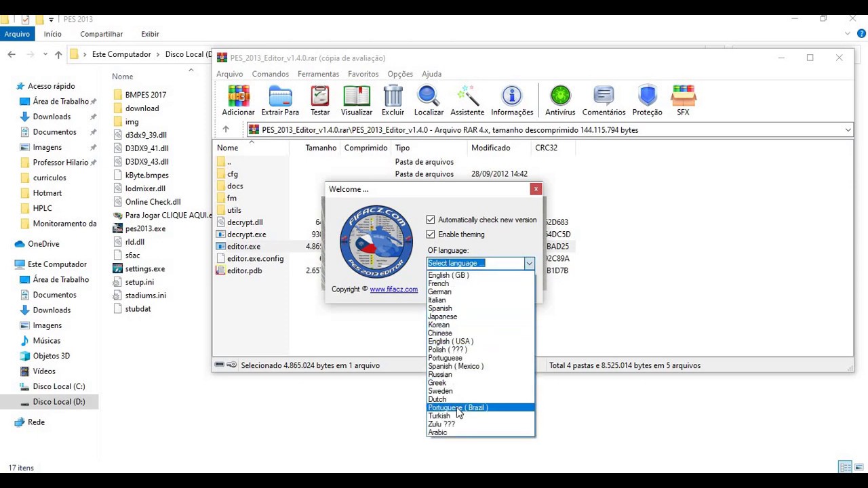Click the Excluir trash icon
868x488 pixels.
pyautogui.click(x=393, y=101)
